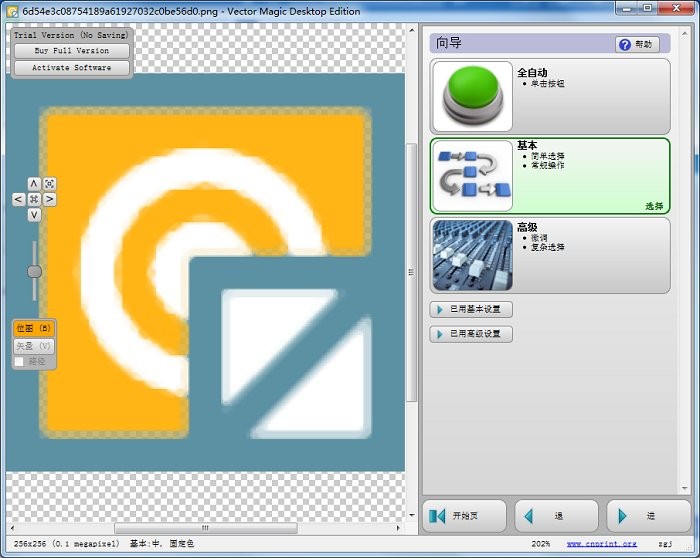Screen dimensions: 700x558
Task: Open the 帮助 help button
Action: pos(637,45)
